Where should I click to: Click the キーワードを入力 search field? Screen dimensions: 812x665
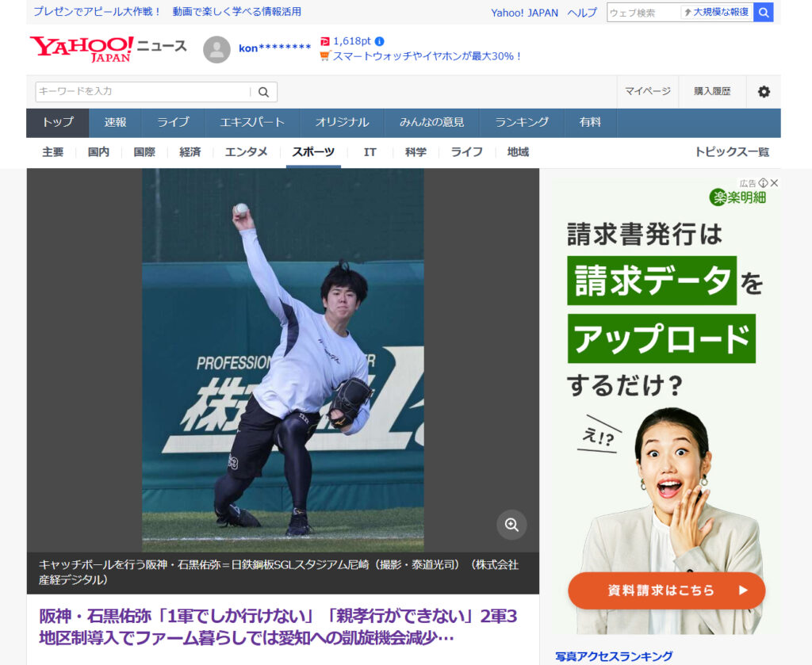[x=143, y=92]
